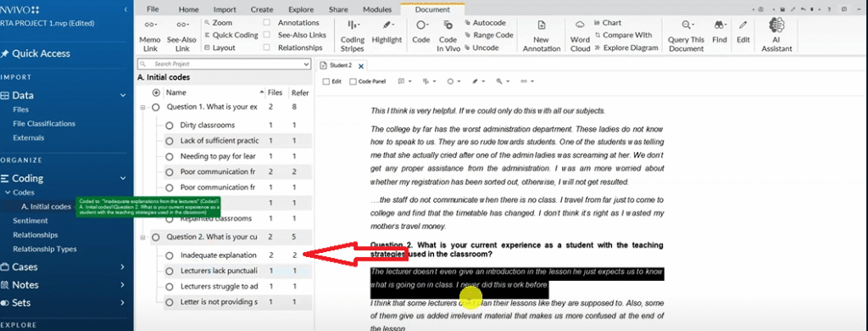
Task: Open the Memo Link tool
Action: 150,36
